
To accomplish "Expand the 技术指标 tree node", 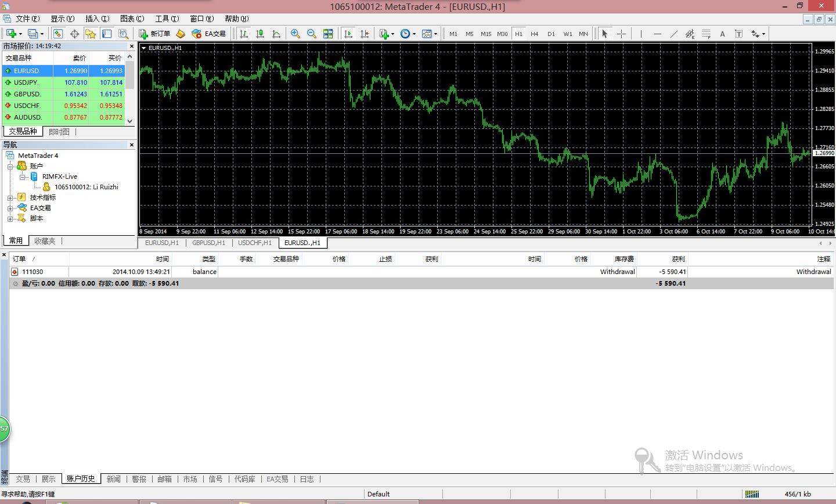I will tap(10, 197).
